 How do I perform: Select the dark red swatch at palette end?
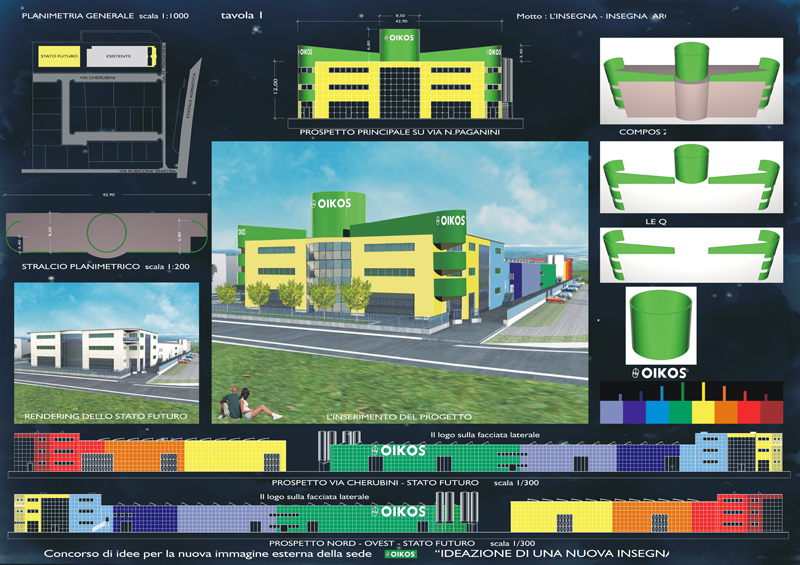(772, 412)
